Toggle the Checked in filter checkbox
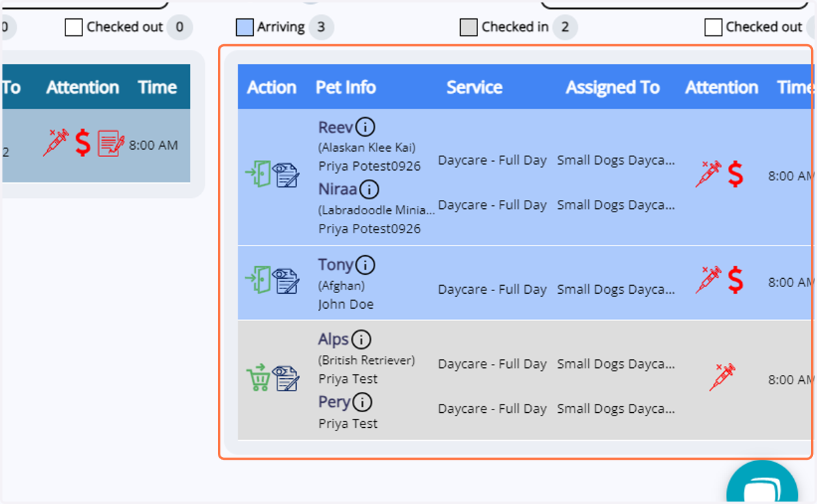The image size is (817, 504). click(469, 27)
